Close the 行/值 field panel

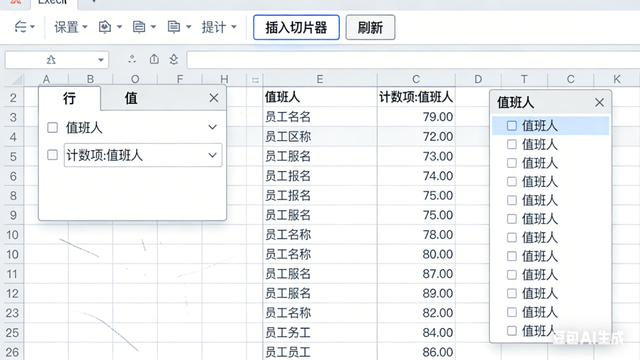point(213,98)
